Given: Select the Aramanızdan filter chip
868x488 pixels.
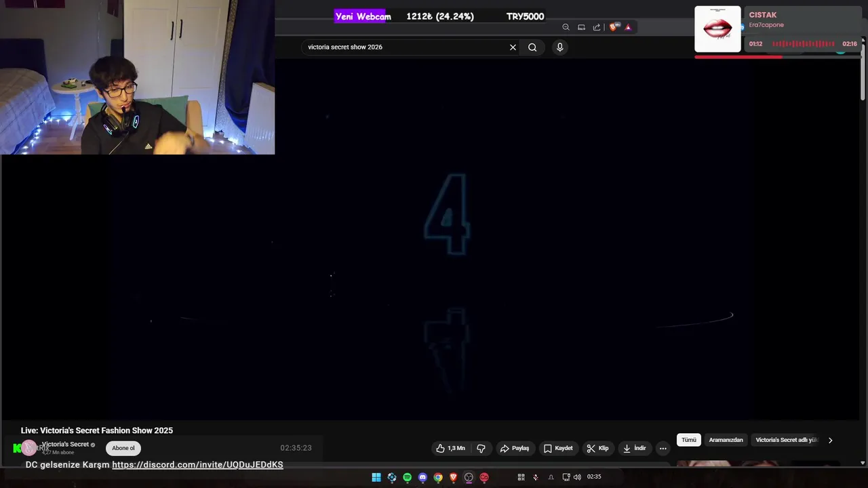Looking at the screenshot, I should (726, 440).
